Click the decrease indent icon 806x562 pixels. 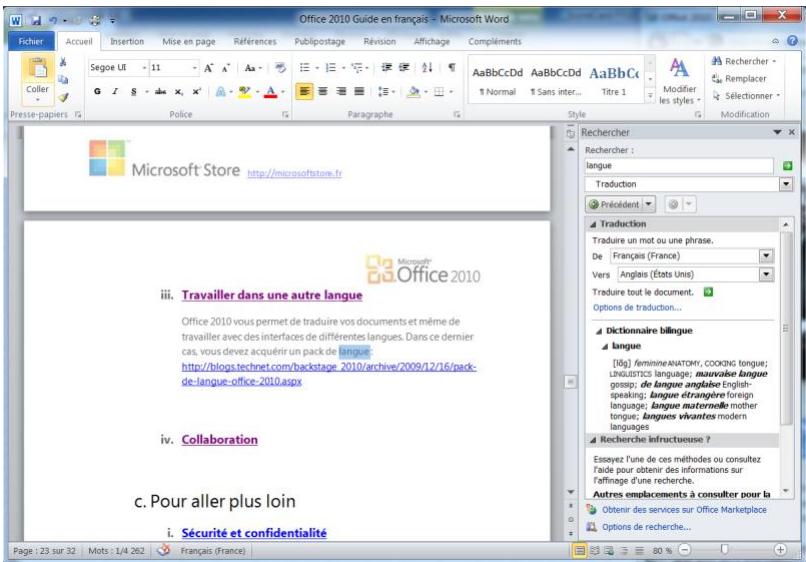[387, 67]
